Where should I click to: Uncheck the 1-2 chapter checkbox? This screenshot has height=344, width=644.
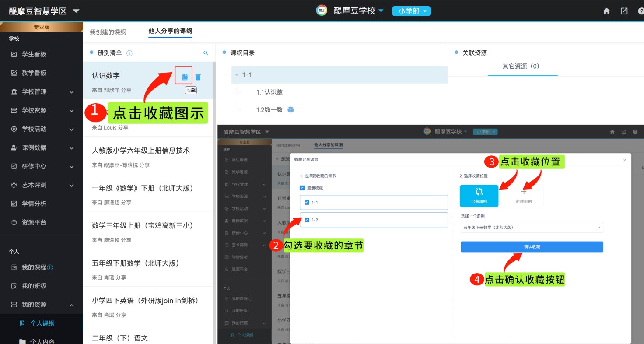(307, 220)
